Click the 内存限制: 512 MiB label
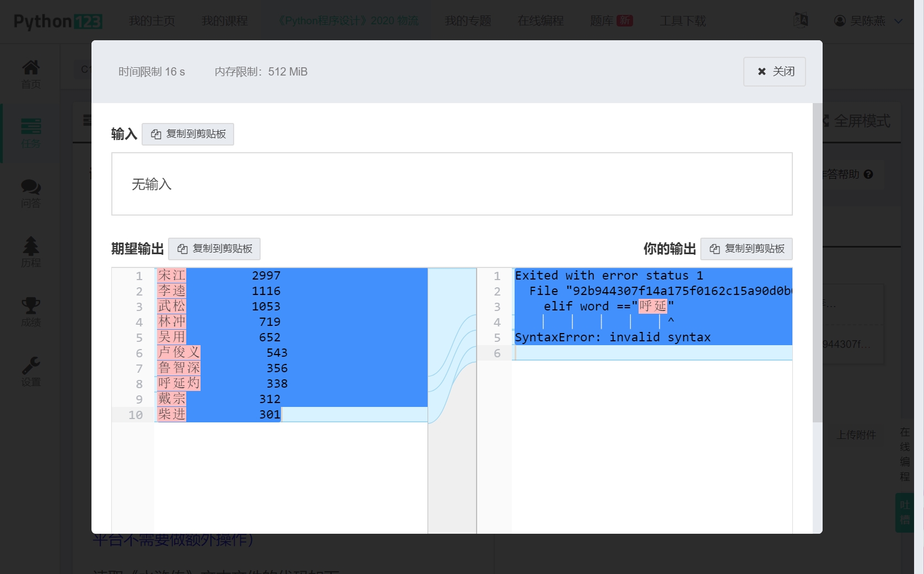Image resolution: width=924 pixels, height=574 pixels. (x=261, y=72)
